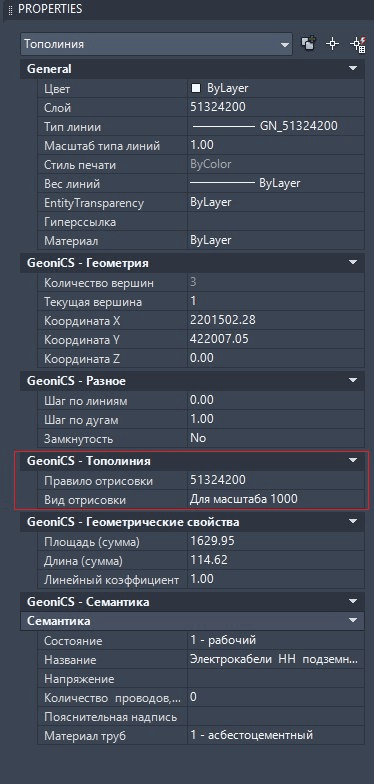
Task: Click the Состояние 1 - рабочий field
Action: (276, 640)
